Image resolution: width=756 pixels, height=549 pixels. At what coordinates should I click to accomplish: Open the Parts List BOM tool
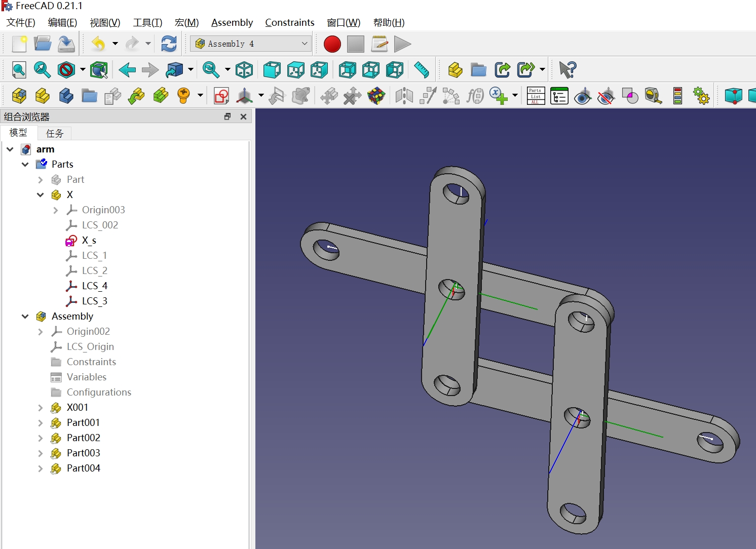[536, 96]
